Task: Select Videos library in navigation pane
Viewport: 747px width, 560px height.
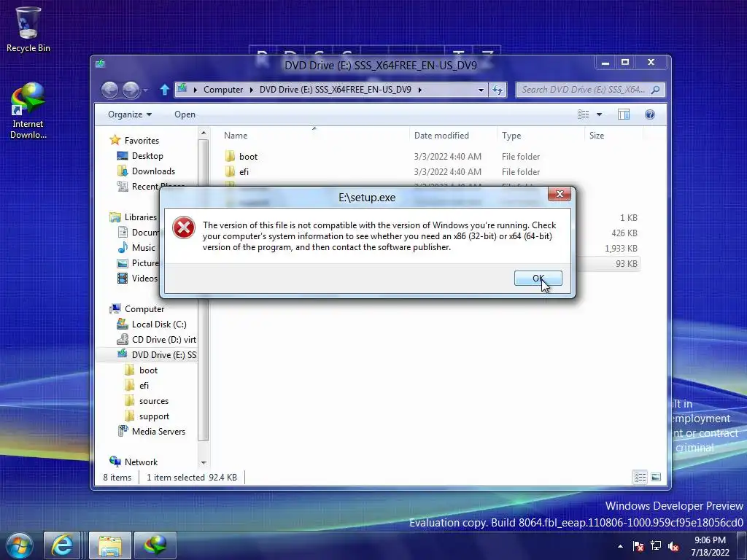Action: [144, 278]
